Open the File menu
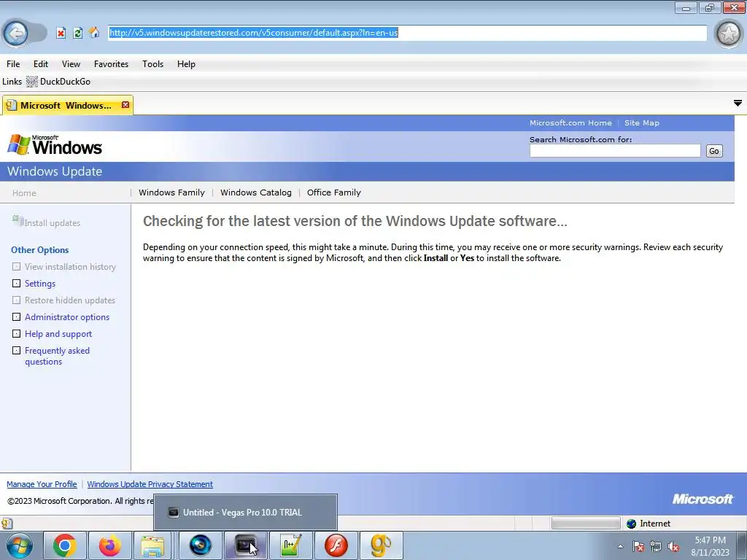 pyautogui.click(x=13, y=64)
